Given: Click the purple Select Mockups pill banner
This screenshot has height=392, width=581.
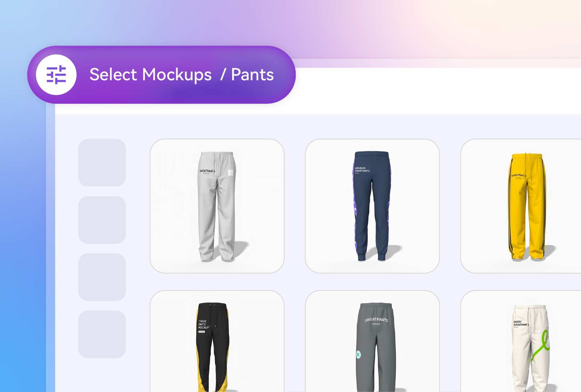Looking at the screenshot, I should click(x=162, y=75).
